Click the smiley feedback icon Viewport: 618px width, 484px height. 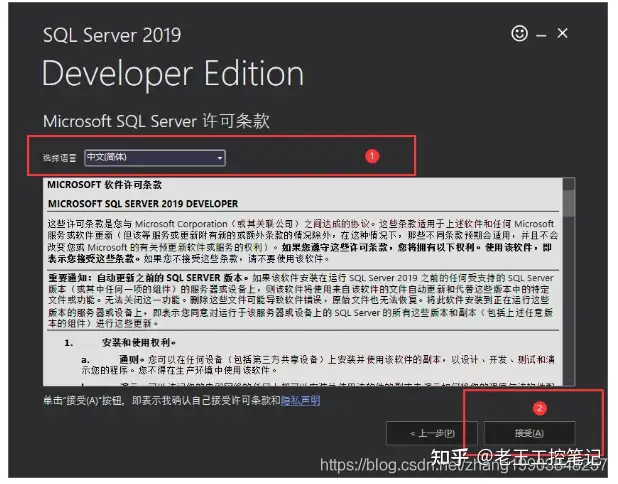(519, 33)
